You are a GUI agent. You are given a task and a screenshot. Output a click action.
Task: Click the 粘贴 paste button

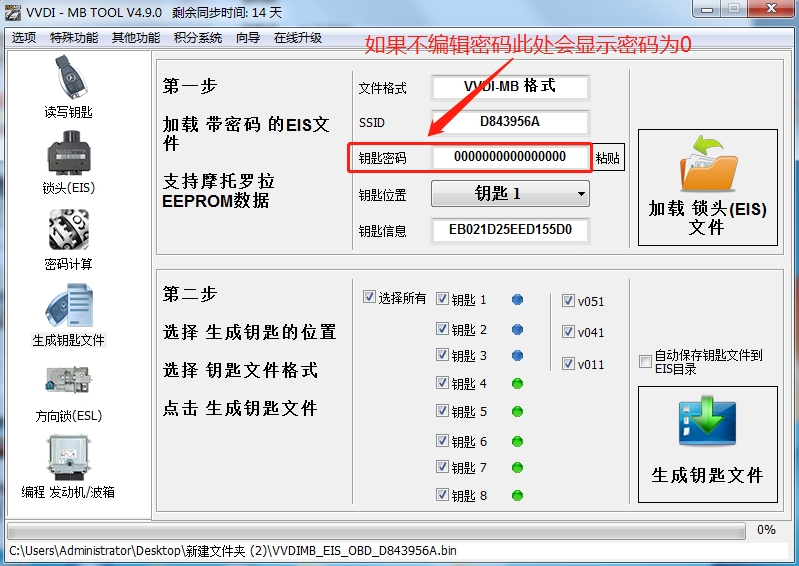(608, 157)
